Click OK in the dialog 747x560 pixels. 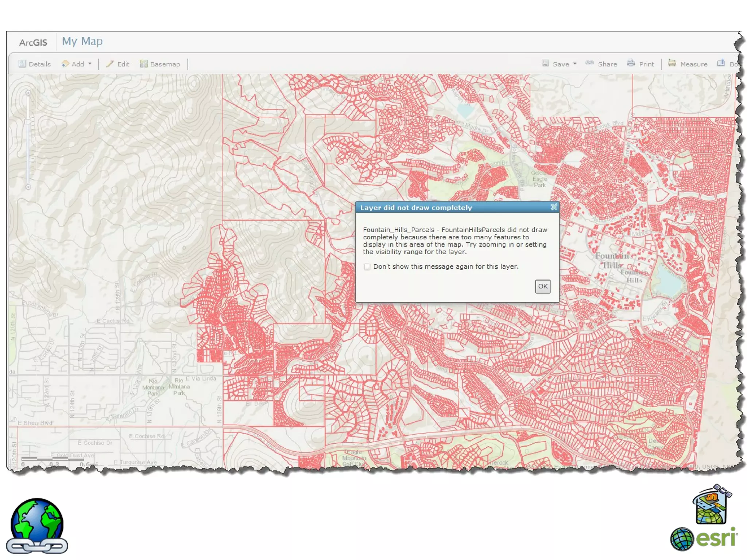pyautogui.click(x=542, y=286)
